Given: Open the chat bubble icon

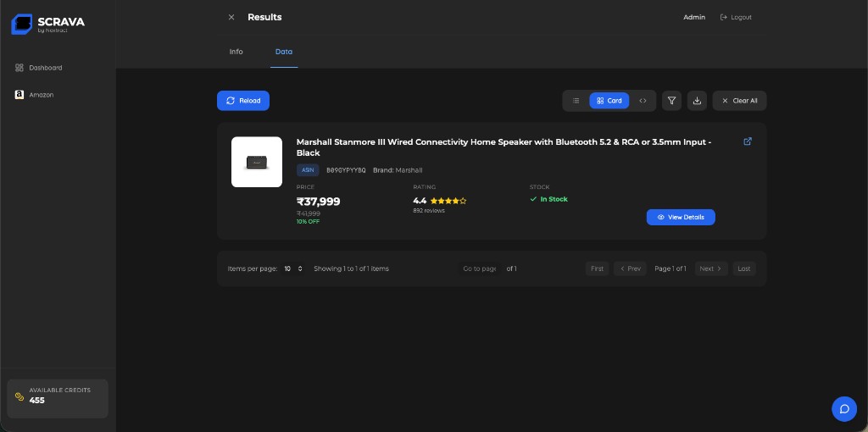Looking at the screenshot, I should [x=844, y=409].
